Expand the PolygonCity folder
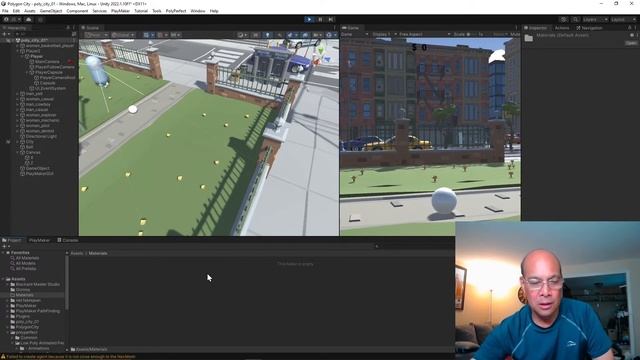 8,327
